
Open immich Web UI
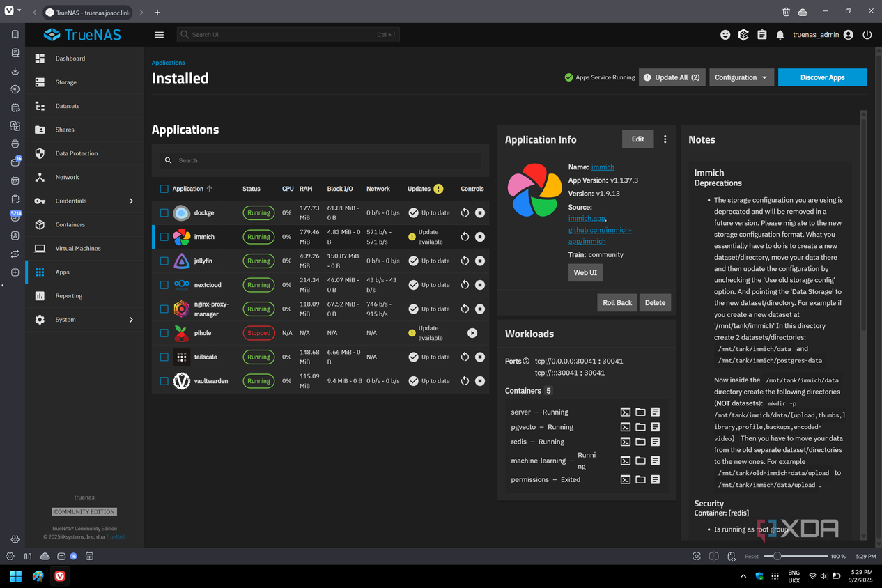click(585, 272)
